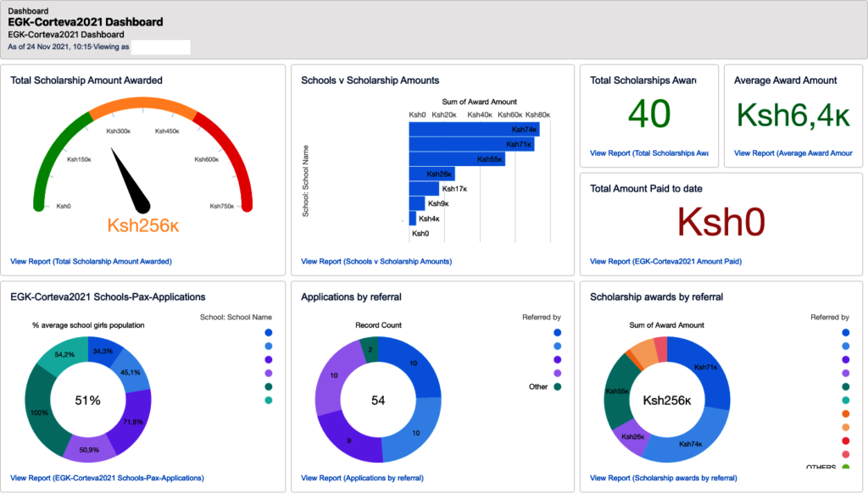Select the segment labeled 2 in Applications donut
868x499 pixels.
coord(370,350)
